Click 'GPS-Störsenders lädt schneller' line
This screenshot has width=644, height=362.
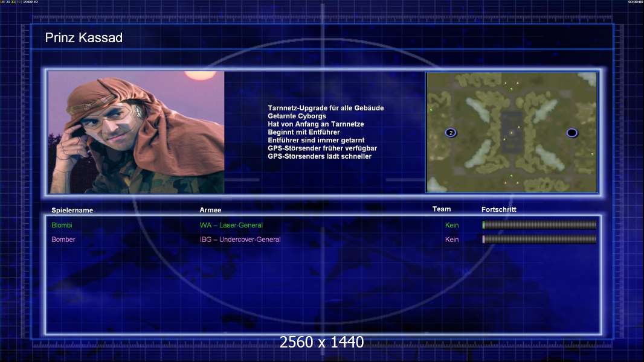[x=320, y=156]
